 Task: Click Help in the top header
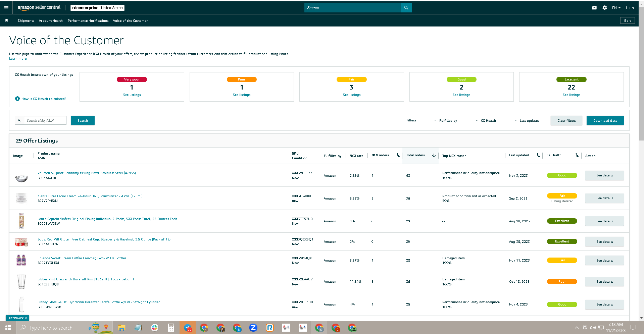click(x=630, y=8)
